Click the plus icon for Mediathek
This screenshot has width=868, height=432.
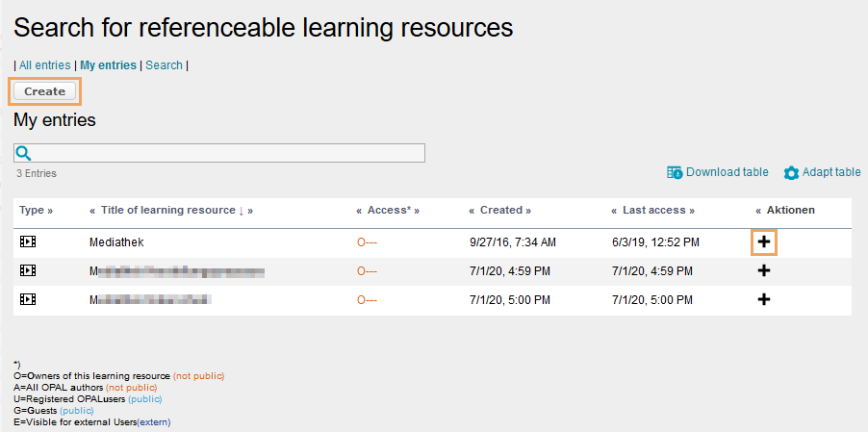pos(764,242)
